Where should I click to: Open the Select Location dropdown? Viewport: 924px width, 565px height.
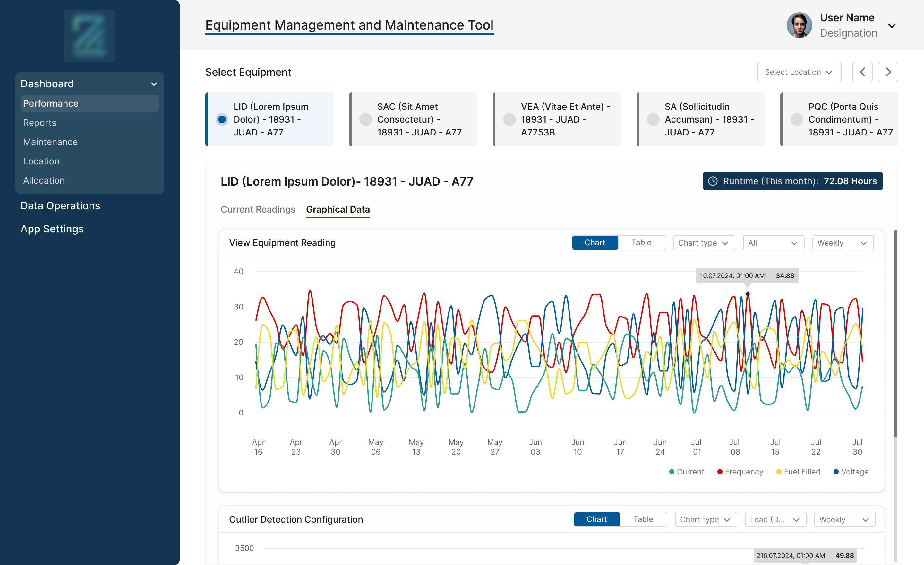(x=799, y=72)
